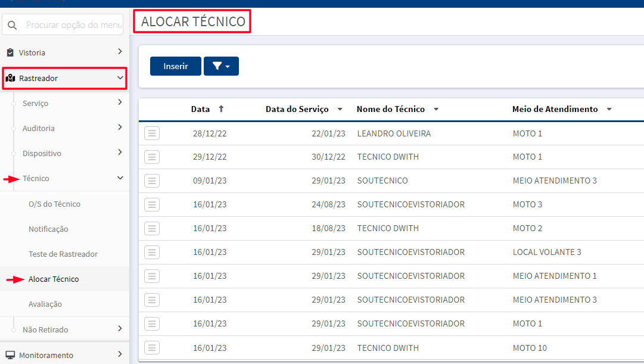Viewport: 644px width, 364px height.
Task: Select MOTO 10 cell
Action: pos(530,348)
